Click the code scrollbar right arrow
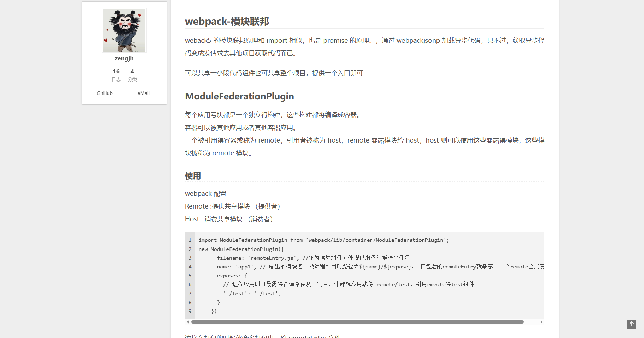Viewport: 644px width, 338px height. (542, 322)
